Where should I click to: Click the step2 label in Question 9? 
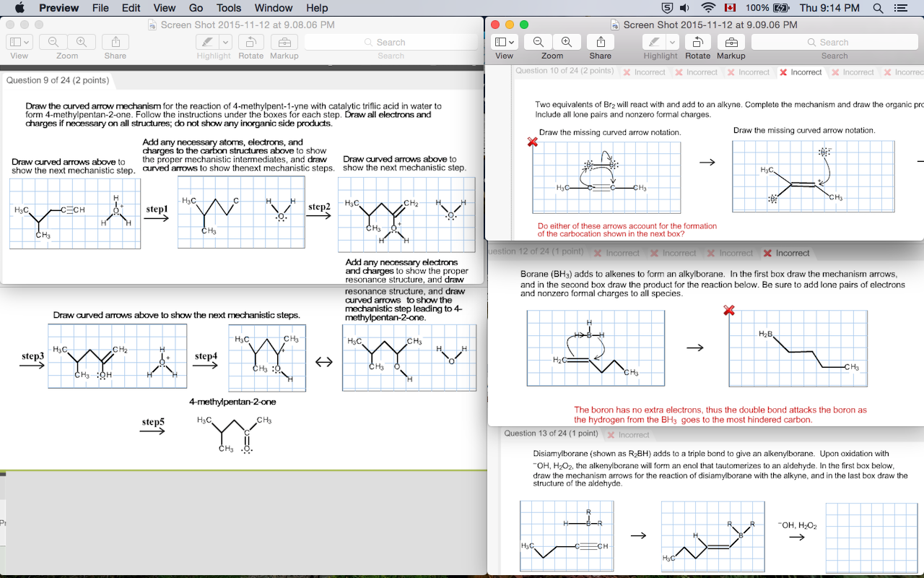point(319,207)
